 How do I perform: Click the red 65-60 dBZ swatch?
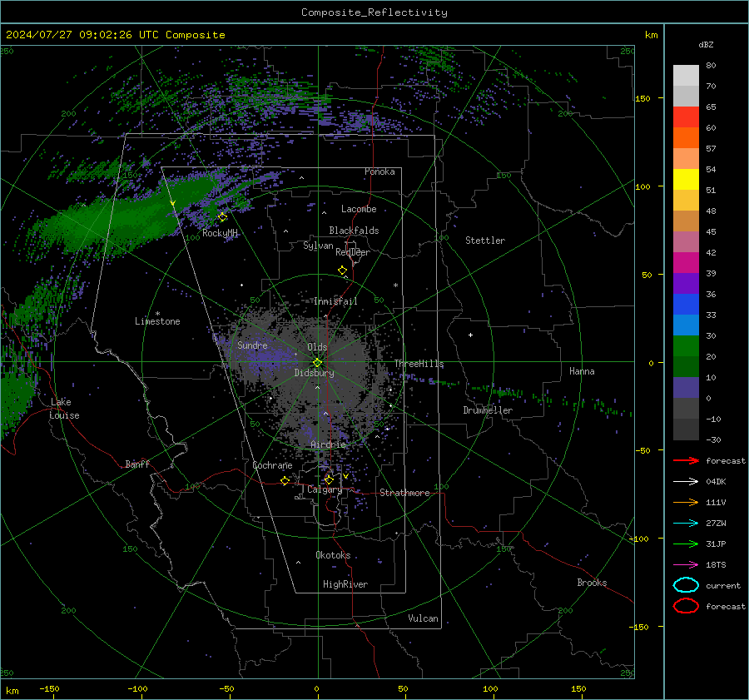(686, 117)
